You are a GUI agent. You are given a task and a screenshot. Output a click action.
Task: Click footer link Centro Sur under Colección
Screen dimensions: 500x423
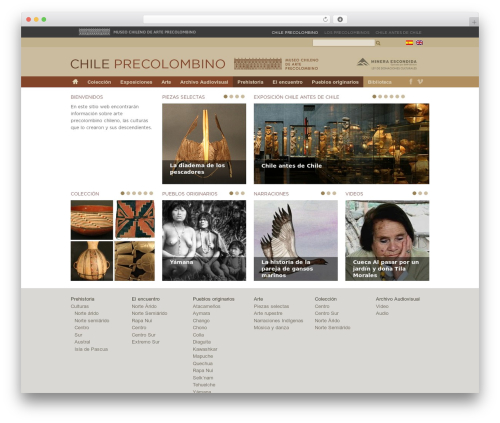tap(326, 313)
